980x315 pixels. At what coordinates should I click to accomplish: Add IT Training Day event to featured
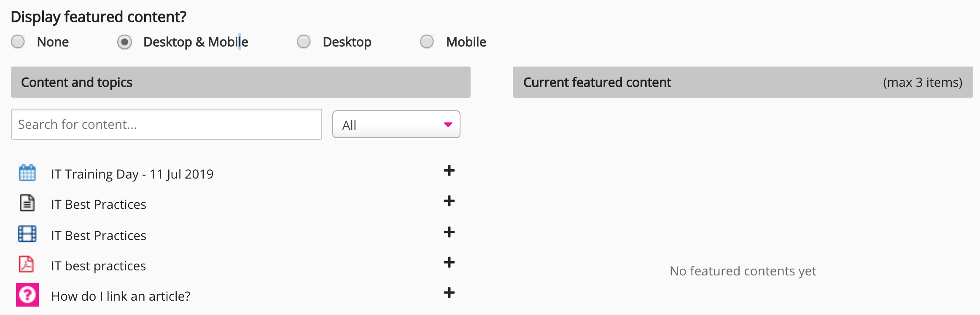(x=449, y=171)
